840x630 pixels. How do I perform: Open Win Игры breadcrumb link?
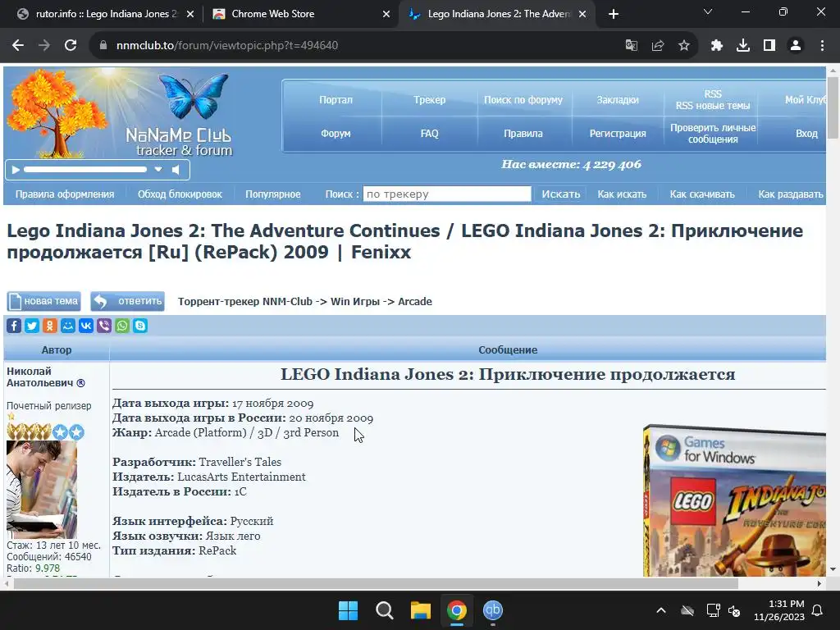(355, 302)
